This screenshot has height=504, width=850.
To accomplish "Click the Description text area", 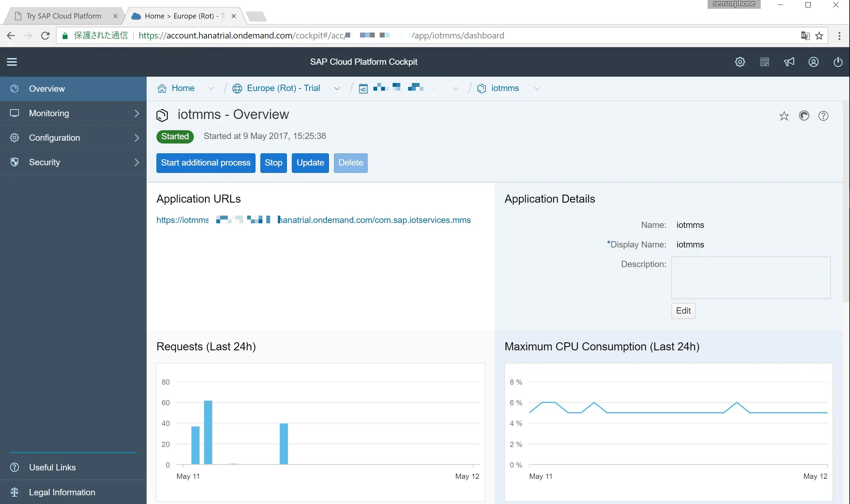I will 751,278.
